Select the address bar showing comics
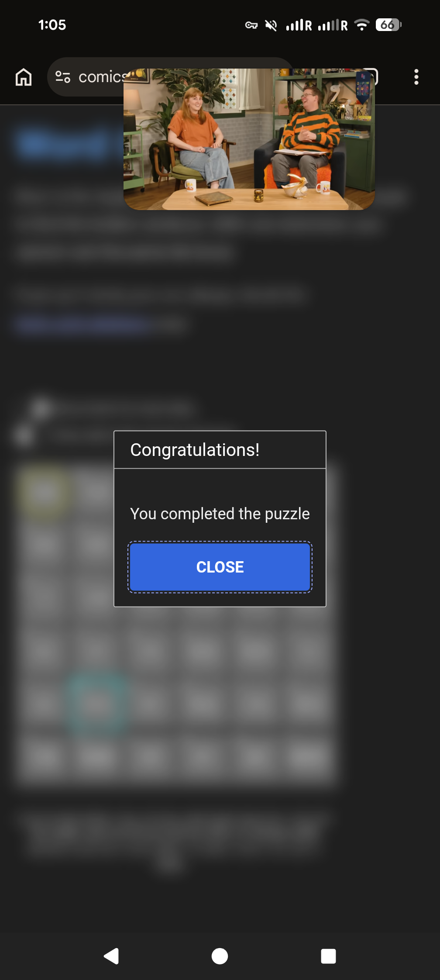The height and width of the screenshot is (980, 440). pos(170,77)
